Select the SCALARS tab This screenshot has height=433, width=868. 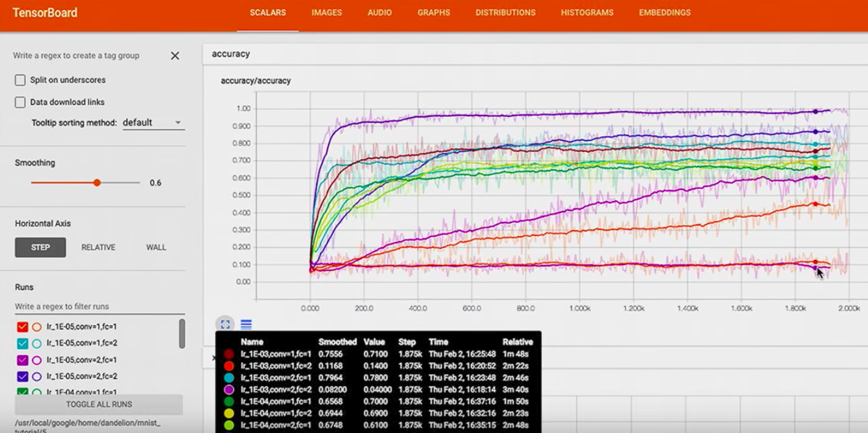267,12
